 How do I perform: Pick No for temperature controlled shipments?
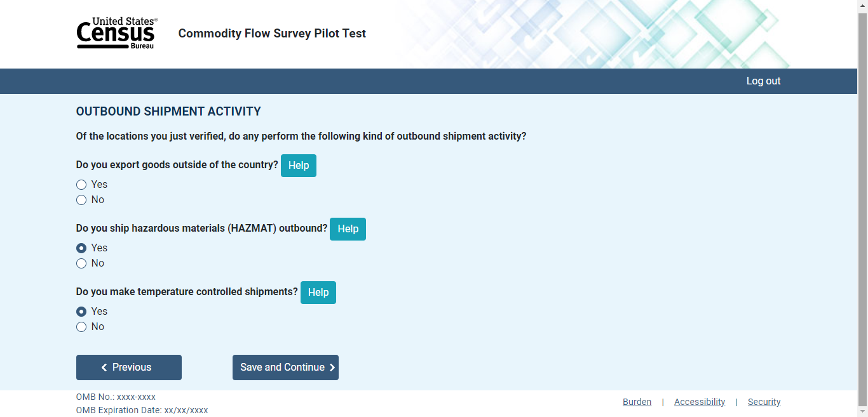point(81,327)
